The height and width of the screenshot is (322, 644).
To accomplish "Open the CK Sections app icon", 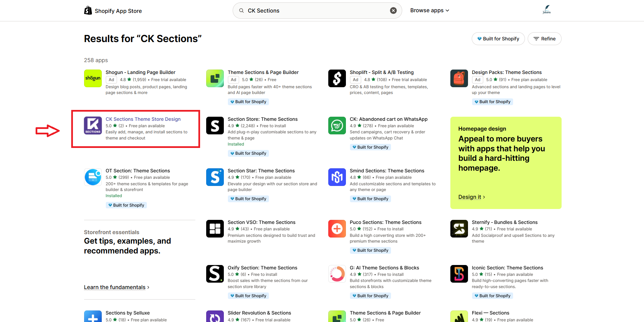I will click(x=93, y=126).
